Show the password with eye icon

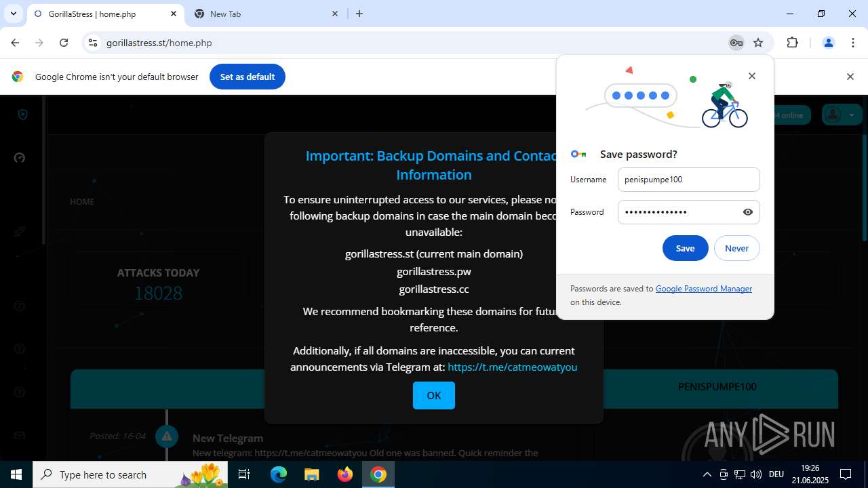[x=748, y=212]
